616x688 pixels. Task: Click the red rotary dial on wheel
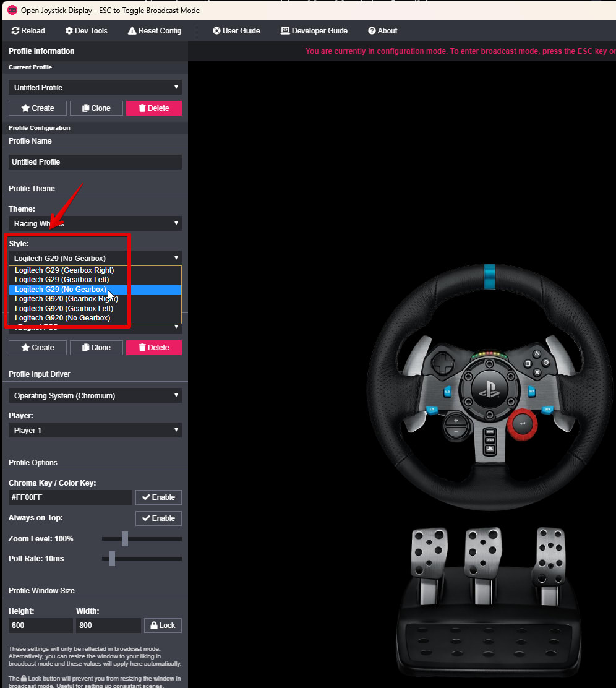[522, 424]
